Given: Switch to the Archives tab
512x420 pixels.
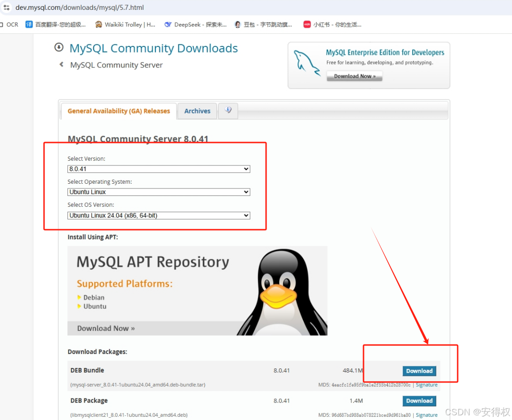Looking at the screenshot, I should (197, 111).
